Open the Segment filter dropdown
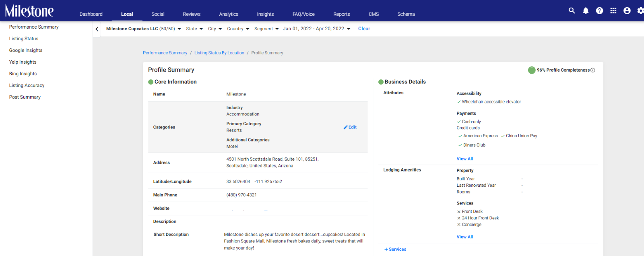The width and height of the screenshot is (644, 256). (x=266, y=29)
